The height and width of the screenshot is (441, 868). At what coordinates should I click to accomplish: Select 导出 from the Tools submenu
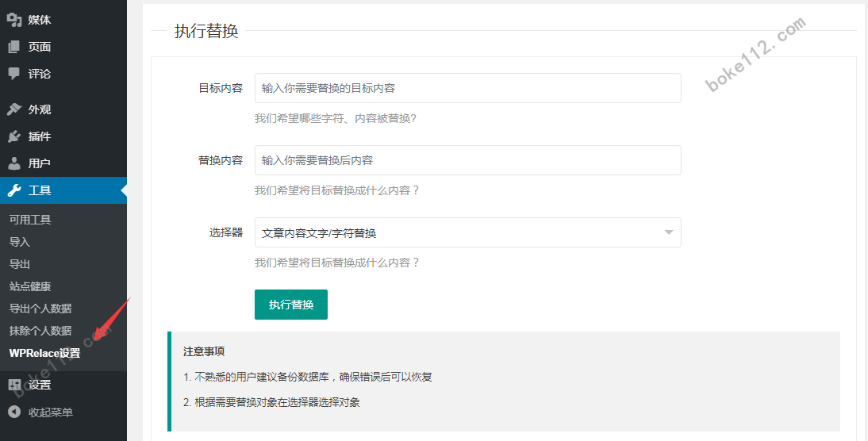(x=20, y=264)
